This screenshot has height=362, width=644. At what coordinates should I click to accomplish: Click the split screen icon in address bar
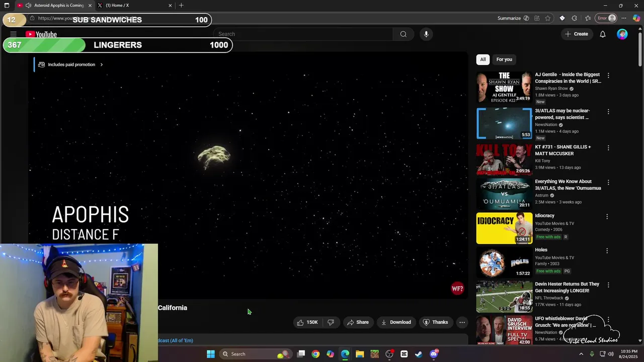pos(537,18)
